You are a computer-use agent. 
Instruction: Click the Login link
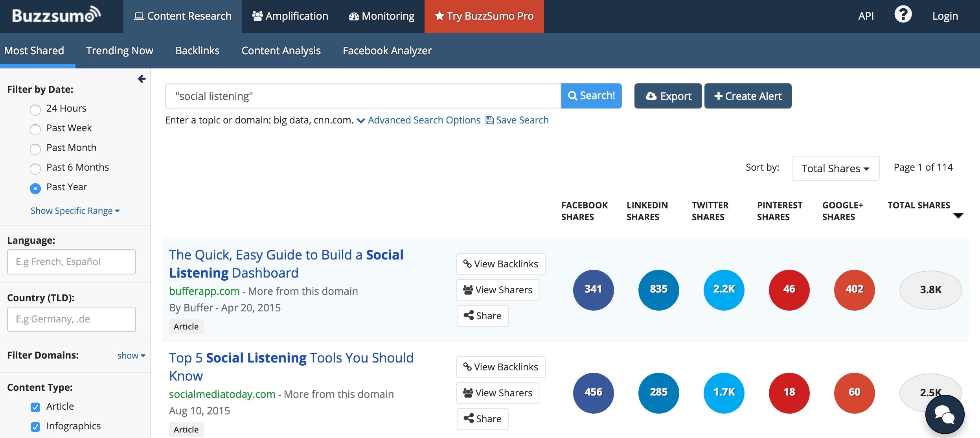(945, 16)
